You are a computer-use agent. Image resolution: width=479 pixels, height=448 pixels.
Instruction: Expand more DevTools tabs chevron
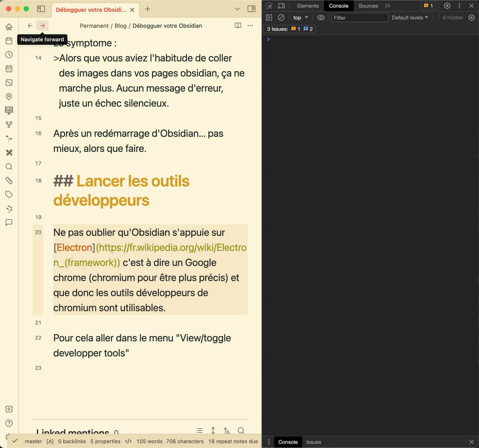point(388,6)
